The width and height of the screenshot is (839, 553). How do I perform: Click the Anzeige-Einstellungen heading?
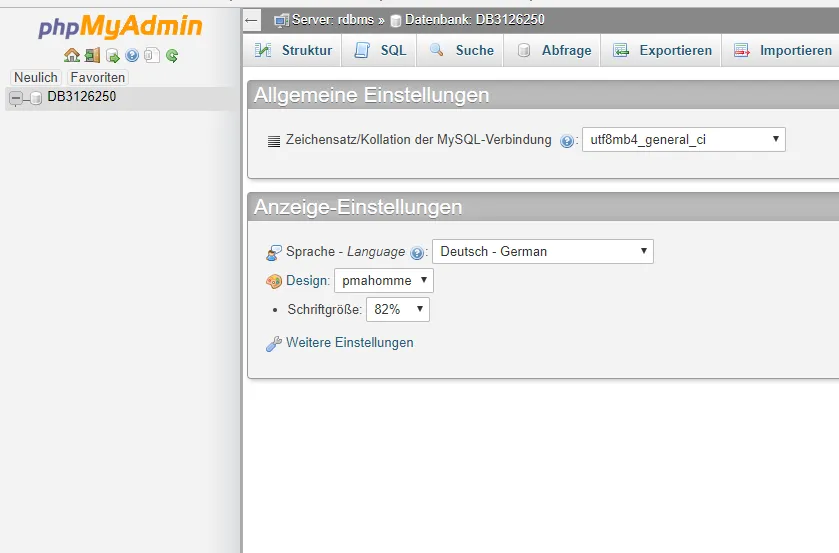[358, 207]
